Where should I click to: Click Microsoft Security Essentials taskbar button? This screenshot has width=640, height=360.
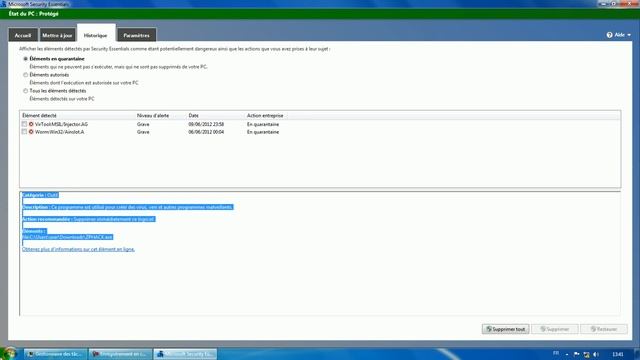[x=185, y=354]
